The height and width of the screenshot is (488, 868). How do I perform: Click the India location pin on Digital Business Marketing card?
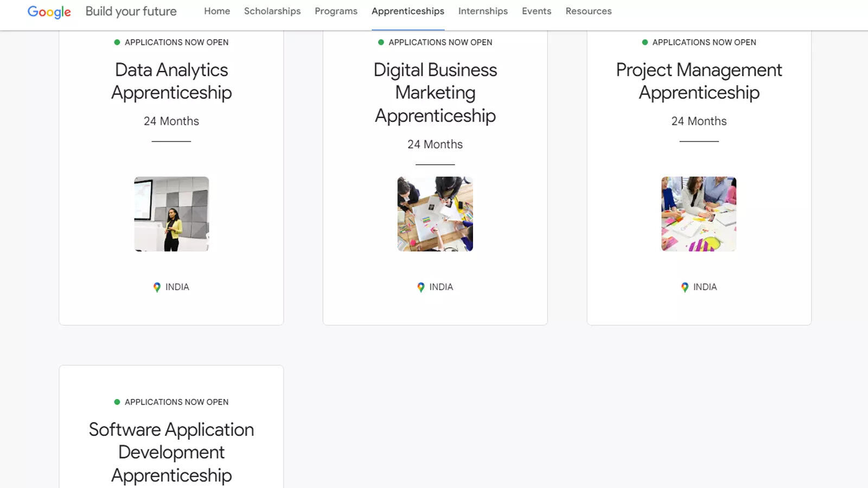click(x=421, y=287)
